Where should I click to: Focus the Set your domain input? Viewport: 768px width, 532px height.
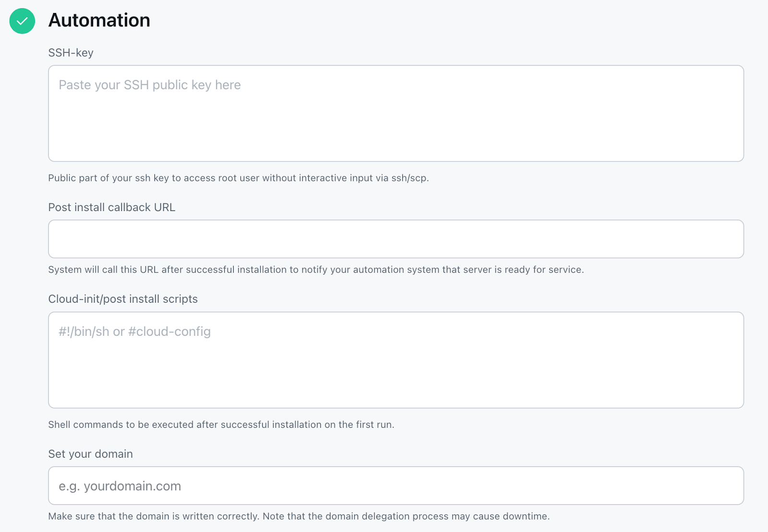coord(396,485)
